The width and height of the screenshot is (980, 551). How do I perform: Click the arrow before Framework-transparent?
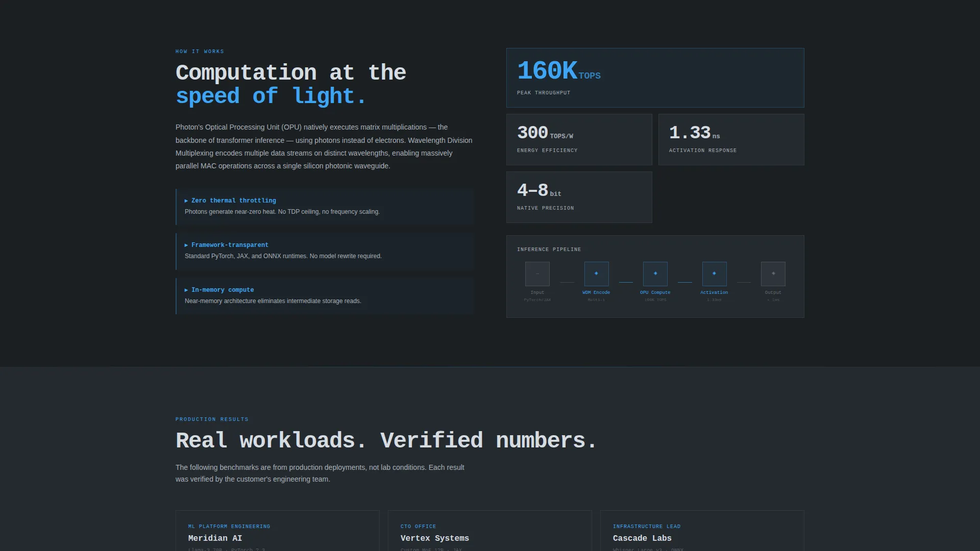[x=186, y=245]
